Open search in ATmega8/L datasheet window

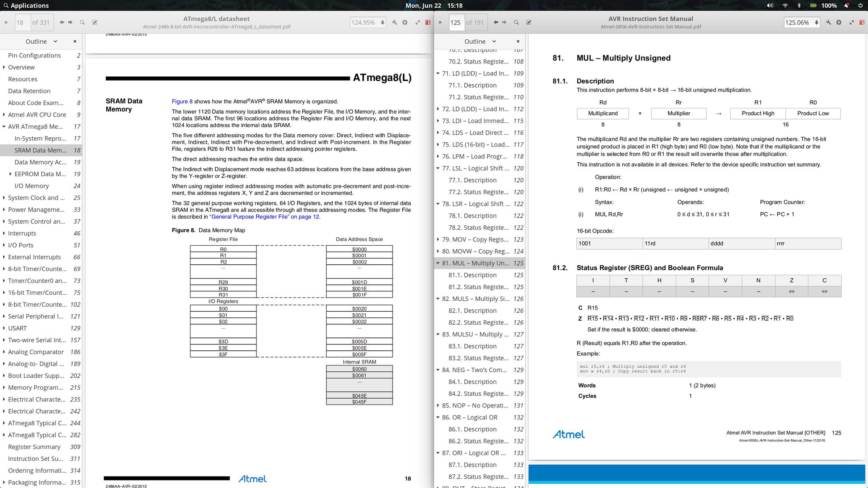(83, 22)
